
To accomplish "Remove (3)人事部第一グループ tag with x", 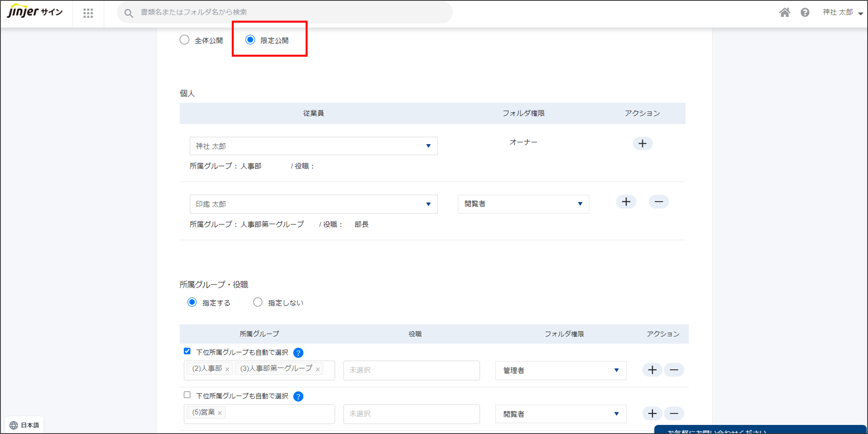I will (x=317, y=369).
